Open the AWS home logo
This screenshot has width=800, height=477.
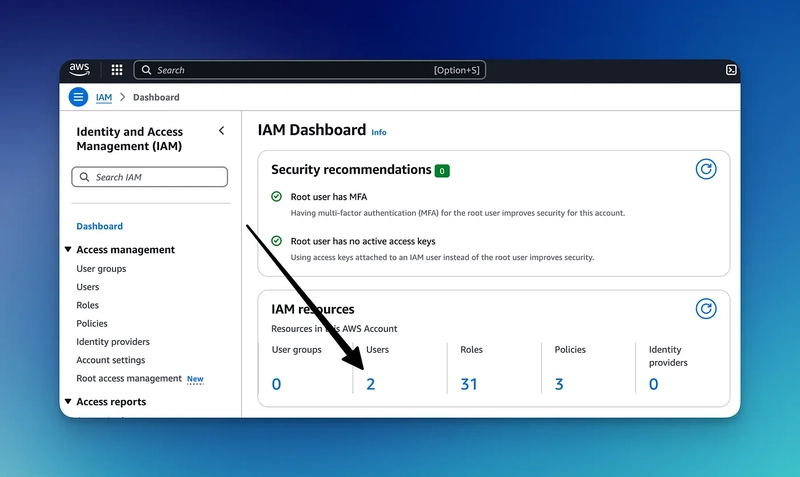pos(79,69)
